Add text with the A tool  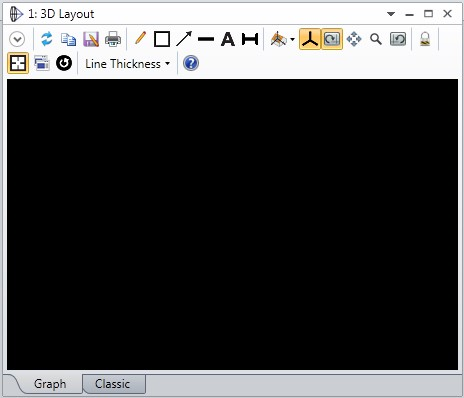tap(228, 39)
